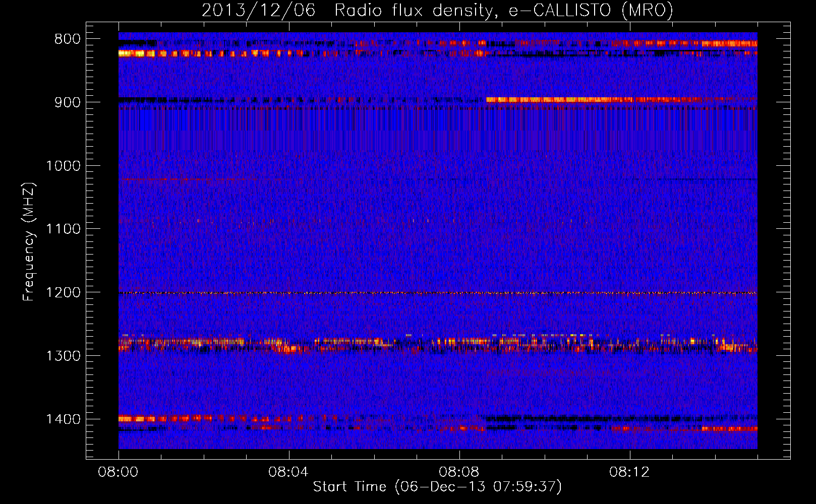Image resolution: width=816 pixels, height=504 pixels.
Task: Click the '800' frequency tick label
Action: coord(68,39)
